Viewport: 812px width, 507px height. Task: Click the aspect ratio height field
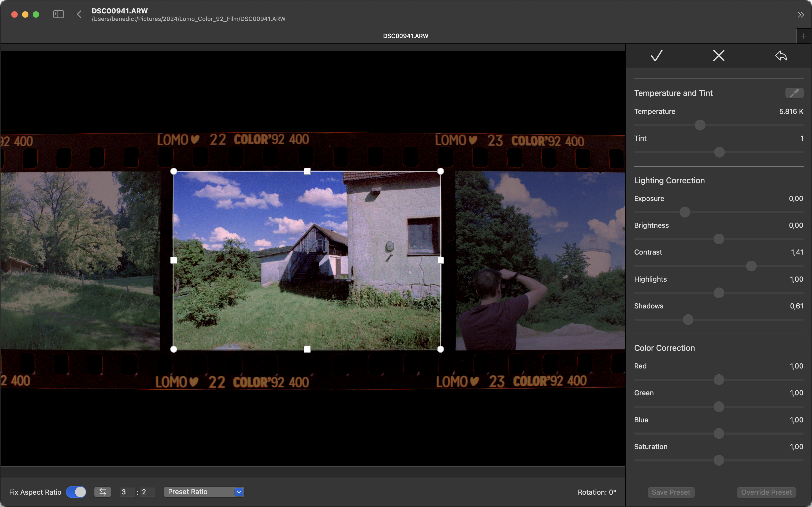coord(147,492)
